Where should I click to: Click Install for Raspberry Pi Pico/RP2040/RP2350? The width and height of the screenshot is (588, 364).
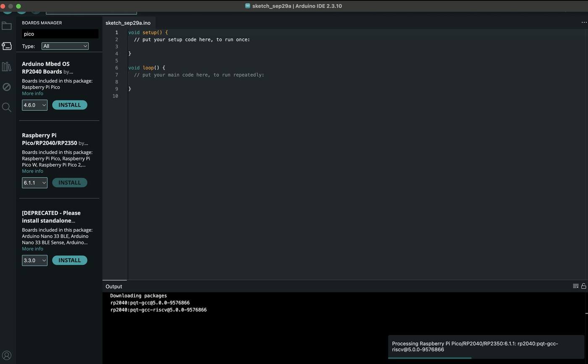(70, 183)
